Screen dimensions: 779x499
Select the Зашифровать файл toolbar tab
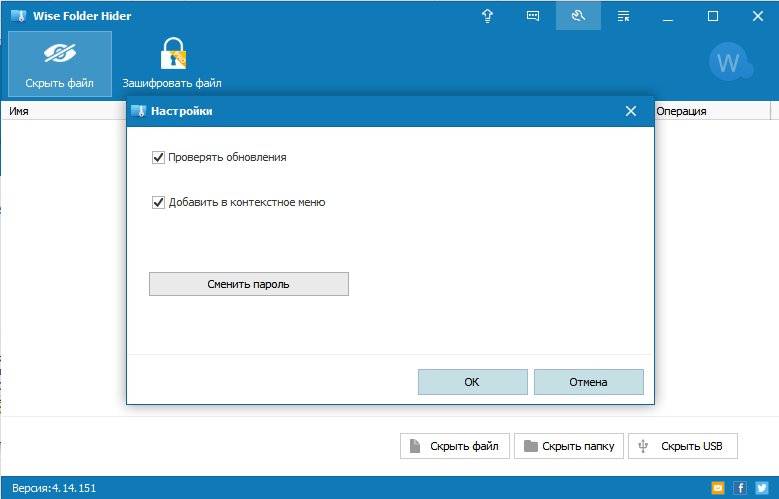click(172, 64)
